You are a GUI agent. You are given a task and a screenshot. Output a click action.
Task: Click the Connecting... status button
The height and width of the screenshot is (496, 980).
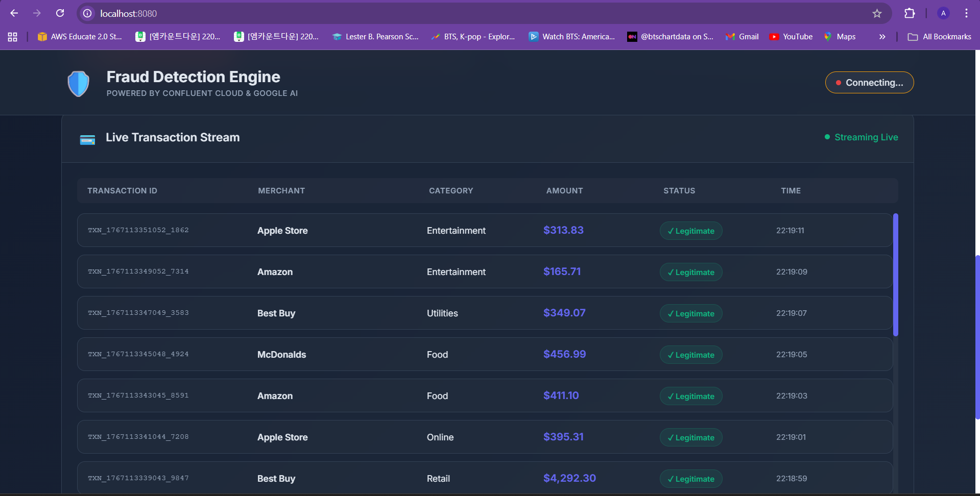pyautogui.click(x=869, y=83)
